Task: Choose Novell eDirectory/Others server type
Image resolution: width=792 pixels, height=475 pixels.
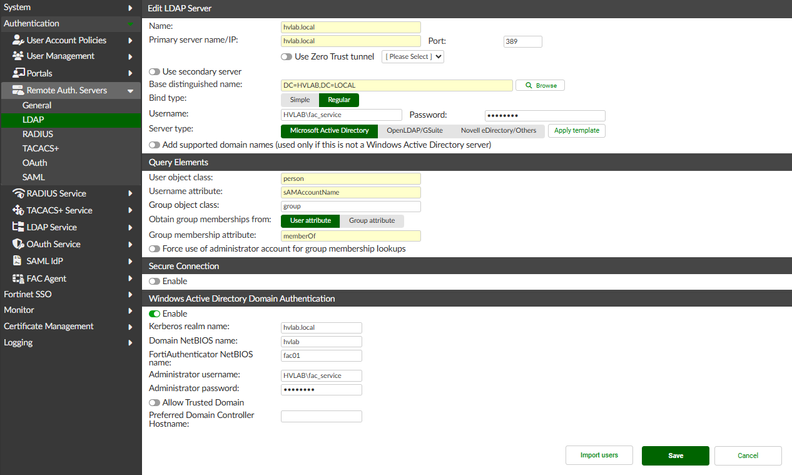Action: (x=498, y=131)
